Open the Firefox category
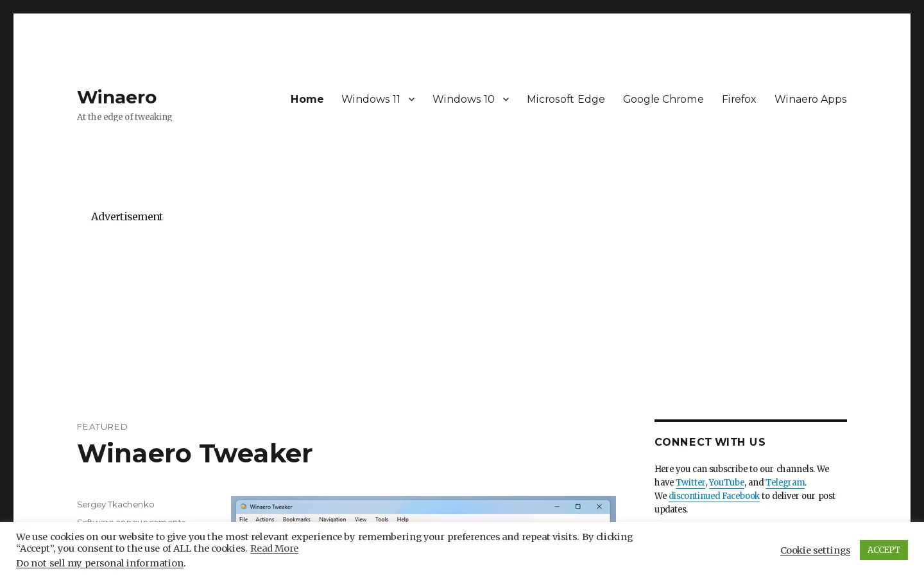 coord(739,99)
